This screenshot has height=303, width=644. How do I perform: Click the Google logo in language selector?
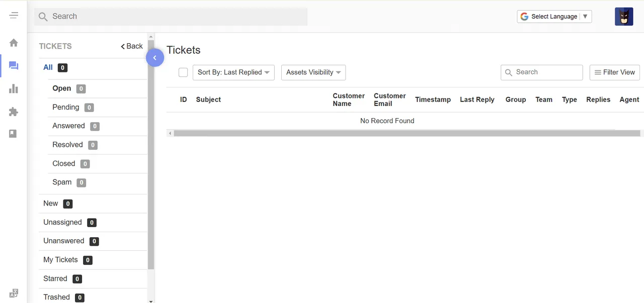click(x=524, y=17)
